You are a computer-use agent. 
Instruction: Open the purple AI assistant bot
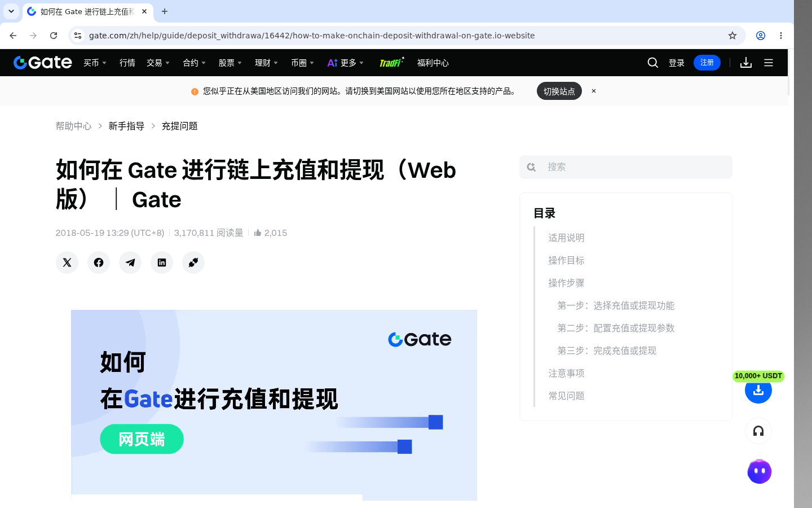click(760, 471)
